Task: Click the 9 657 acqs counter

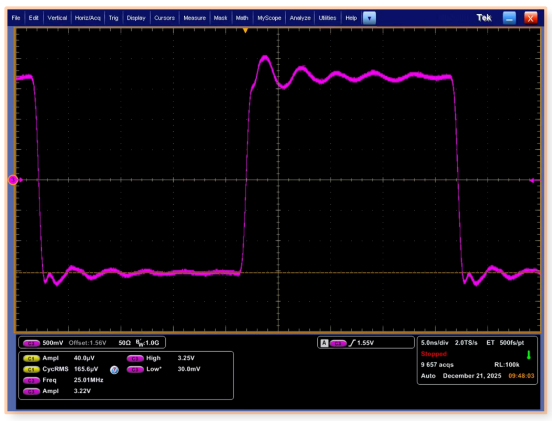Action: [437, 365]
